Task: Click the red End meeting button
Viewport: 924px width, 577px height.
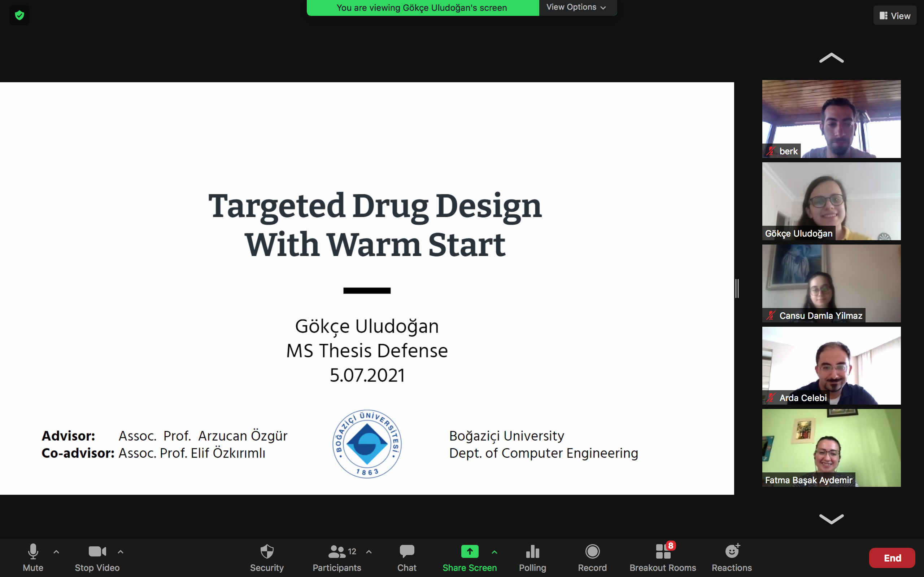Action: click(x=892, y=558)
